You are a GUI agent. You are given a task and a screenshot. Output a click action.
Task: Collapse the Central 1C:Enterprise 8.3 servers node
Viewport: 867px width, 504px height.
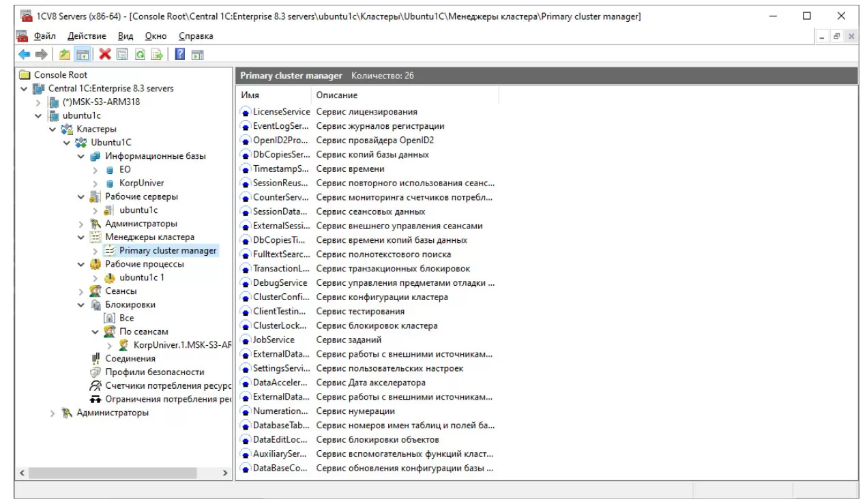25,89
